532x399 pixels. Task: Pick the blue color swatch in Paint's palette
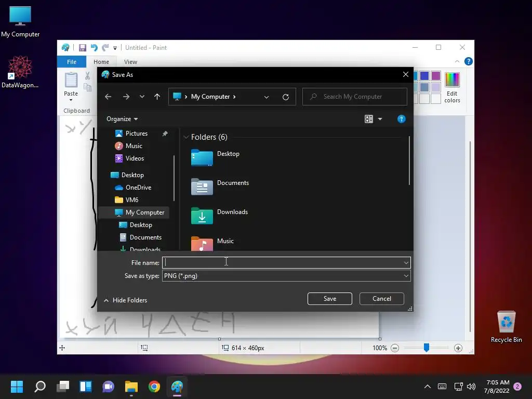tap(424, 76)
